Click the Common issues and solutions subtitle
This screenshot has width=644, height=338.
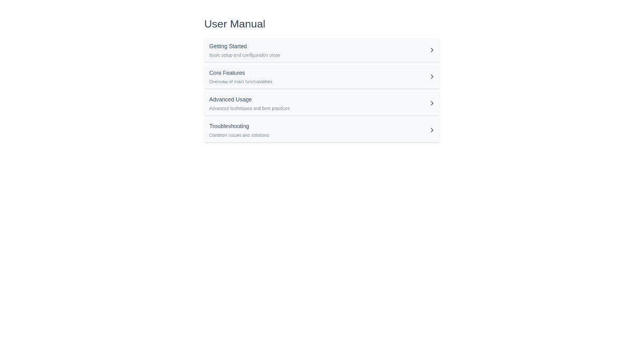(x=239, y=135)
